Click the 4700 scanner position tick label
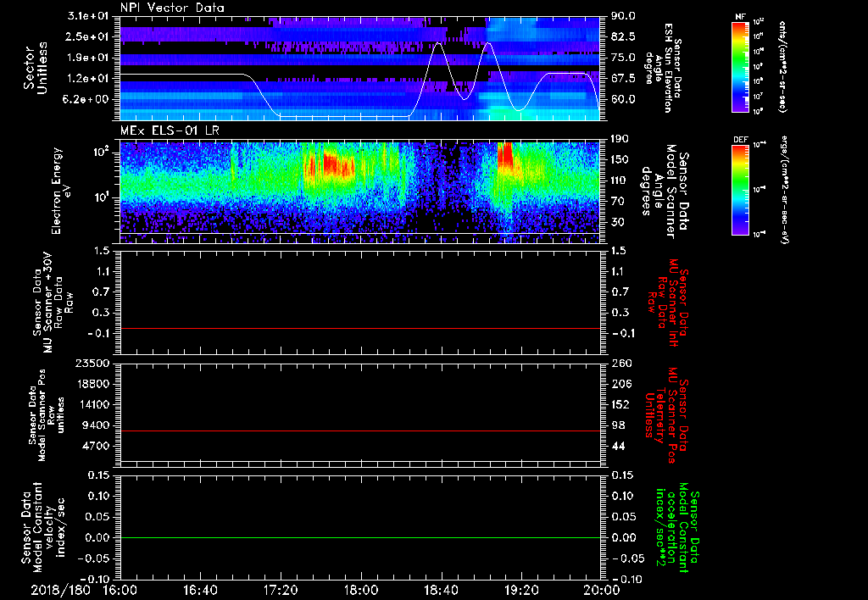 tap(95, 446)
